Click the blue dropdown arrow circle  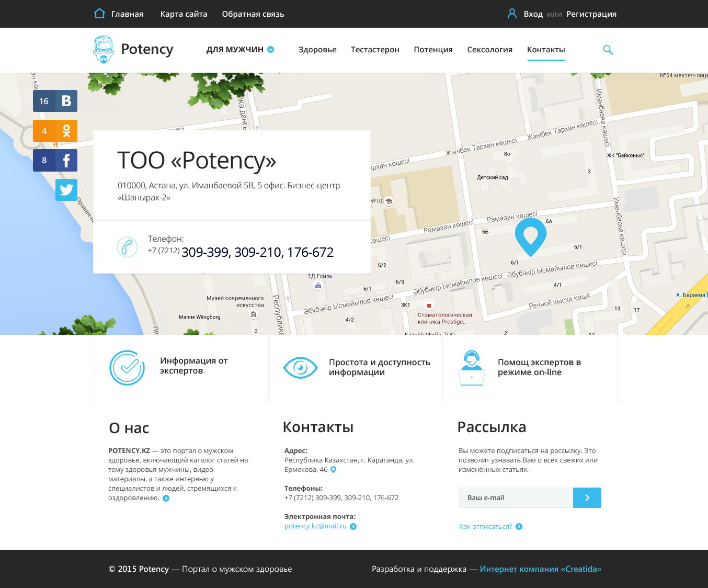tap(271, 50)
